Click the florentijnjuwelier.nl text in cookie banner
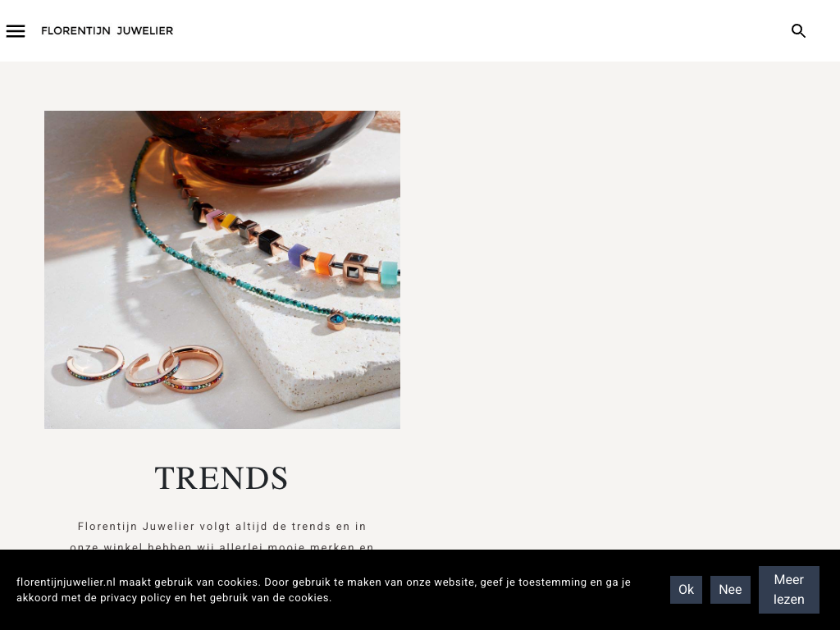Screen dimensions: 840x630 (x=66, y=582)
